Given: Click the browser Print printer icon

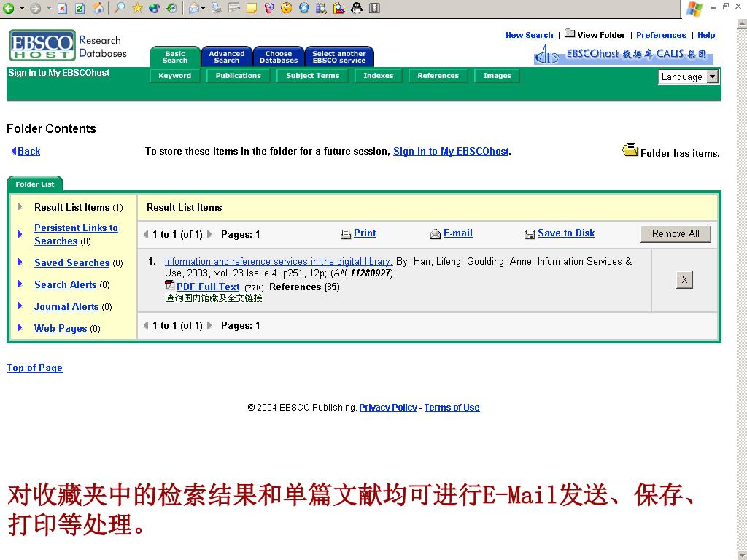Looking at the screenshot, I should (x=216, y=7).
